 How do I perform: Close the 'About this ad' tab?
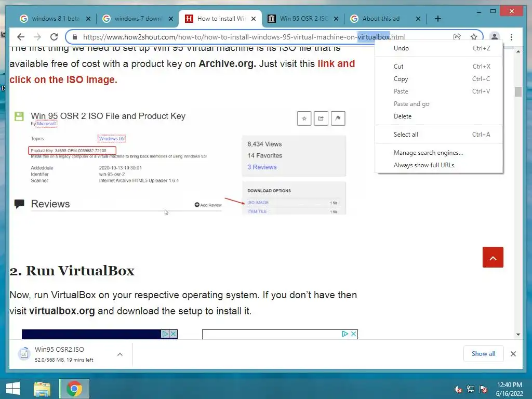coord(418,19)
